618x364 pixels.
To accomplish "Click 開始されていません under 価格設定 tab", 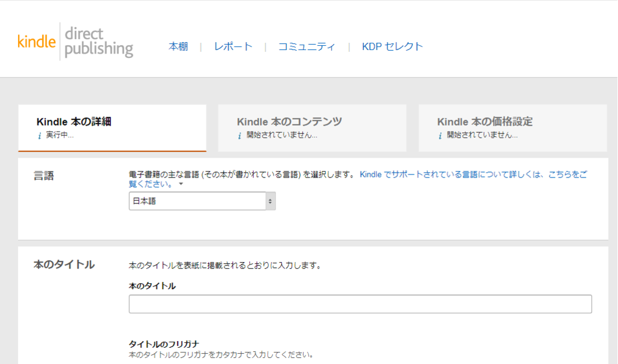I will 482,135.
